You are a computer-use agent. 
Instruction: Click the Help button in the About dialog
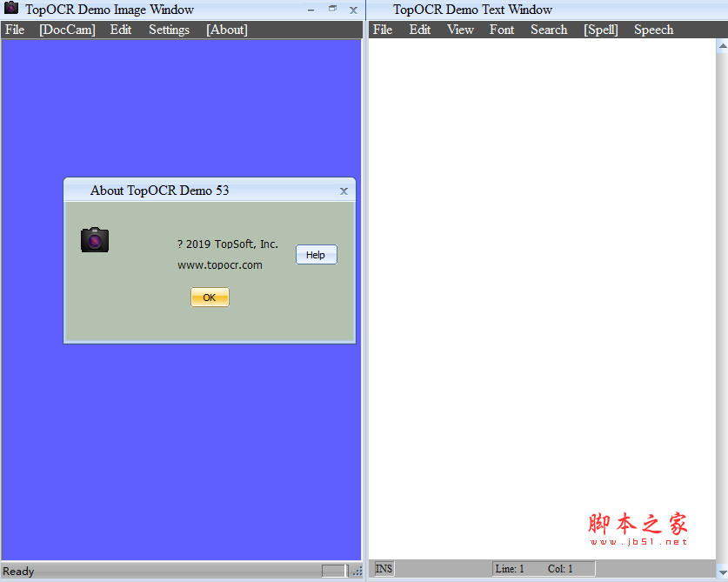pyautogui.click(x=317, y=255)
